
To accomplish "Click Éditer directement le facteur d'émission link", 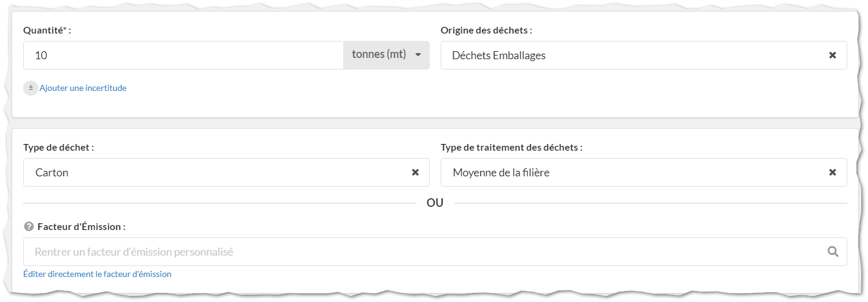I will [98, 274].
